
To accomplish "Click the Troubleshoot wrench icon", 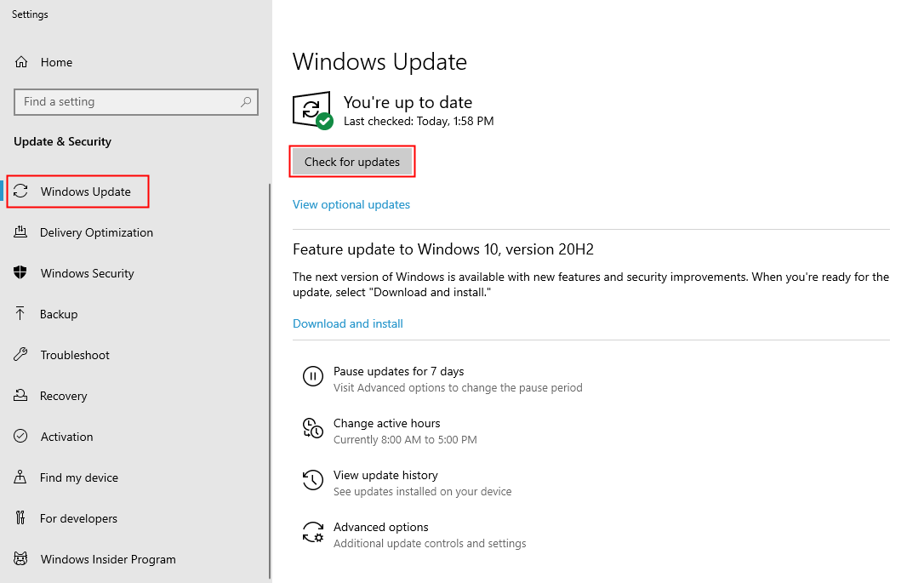I will (20, 354).
